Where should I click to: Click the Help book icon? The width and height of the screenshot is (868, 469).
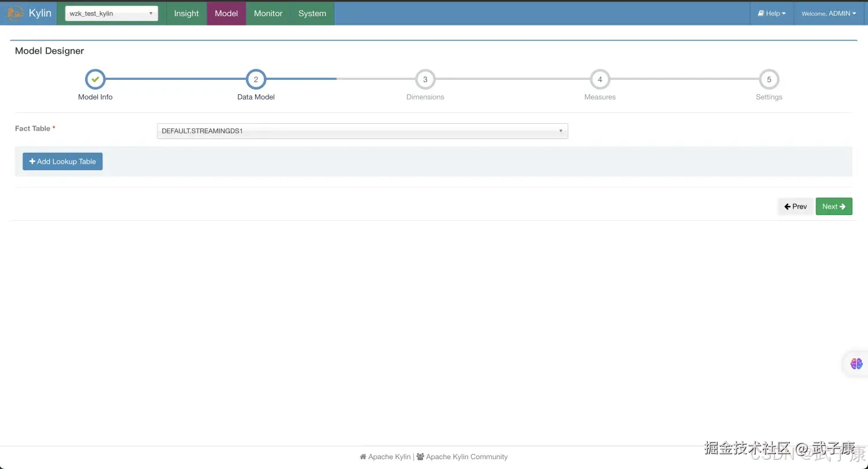[761, 13]
